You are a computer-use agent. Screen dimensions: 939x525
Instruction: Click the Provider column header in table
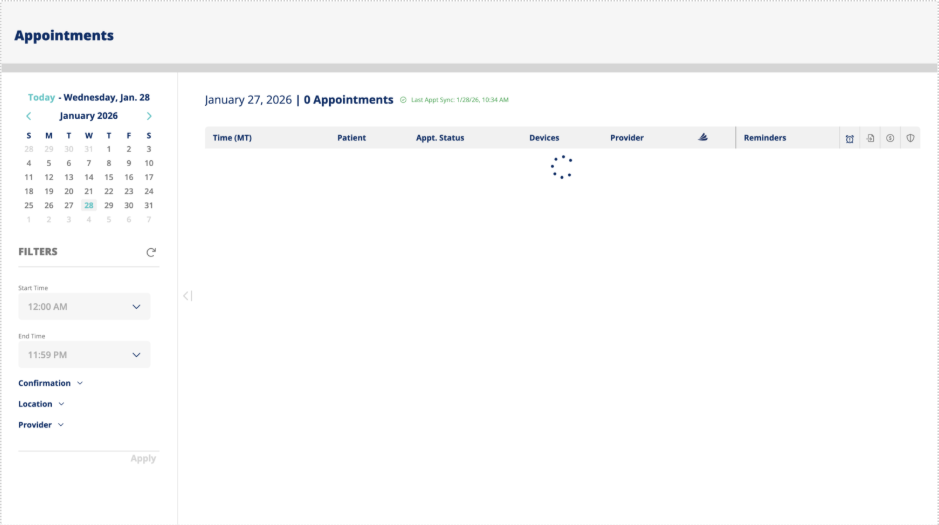pyautogui.click(x=627, y=138)
